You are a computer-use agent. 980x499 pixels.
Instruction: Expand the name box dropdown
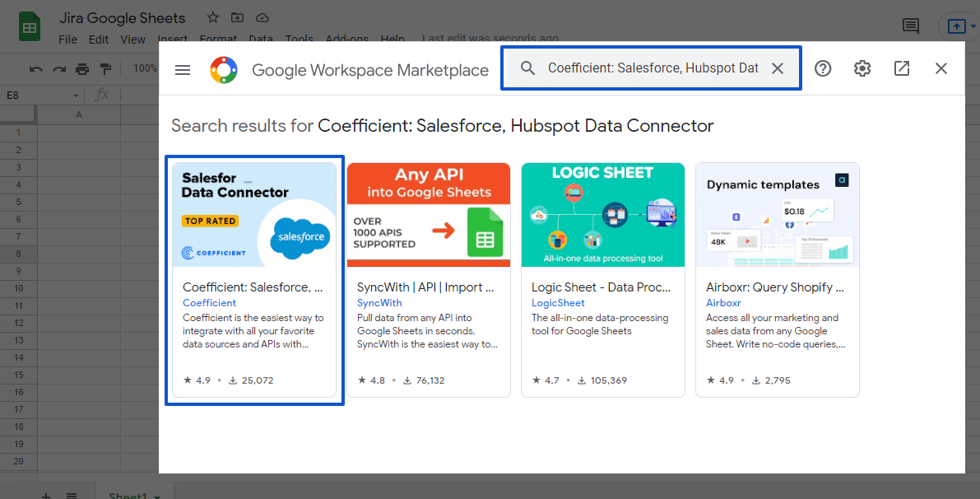tap(77, 96)
